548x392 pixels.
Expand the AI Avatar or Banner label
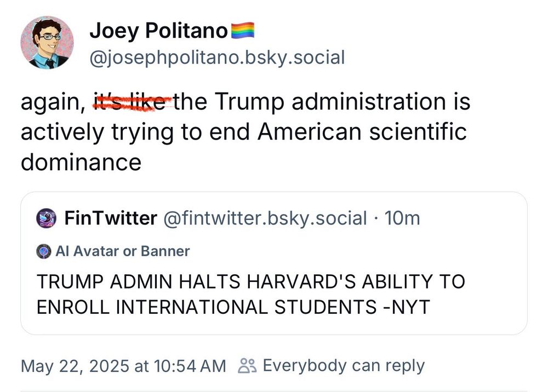tap(124, 251)
